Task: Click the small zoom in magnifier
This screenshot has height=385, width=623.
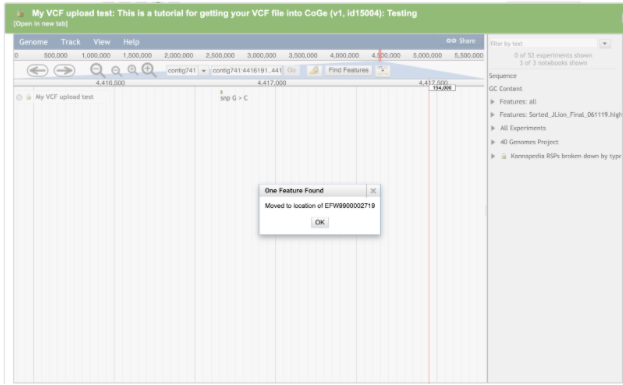Action: (x=133, y=70)
